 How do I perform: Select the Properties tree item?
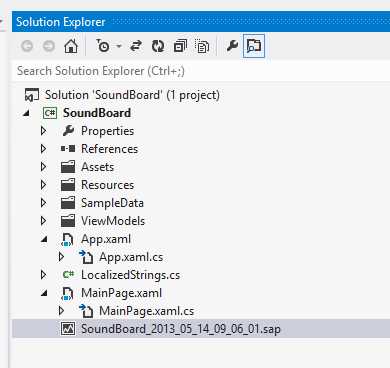point(107,131)
